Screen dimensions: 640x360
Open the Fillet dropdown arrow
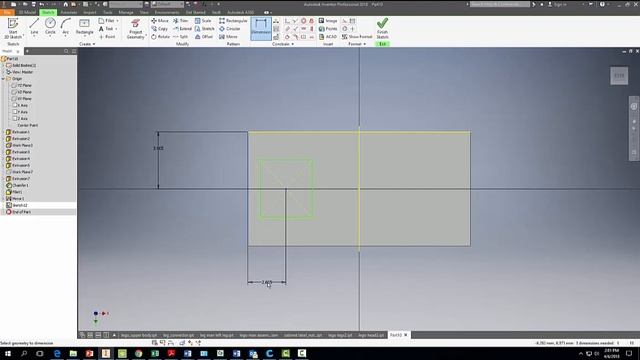(x=118, y=20)
